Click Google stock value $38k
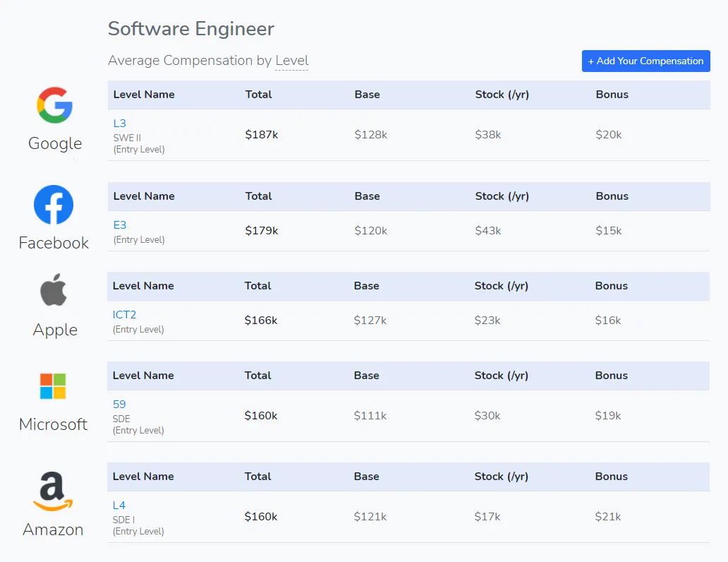The height and width of the screenshot is (562, 728). [488, 135]
